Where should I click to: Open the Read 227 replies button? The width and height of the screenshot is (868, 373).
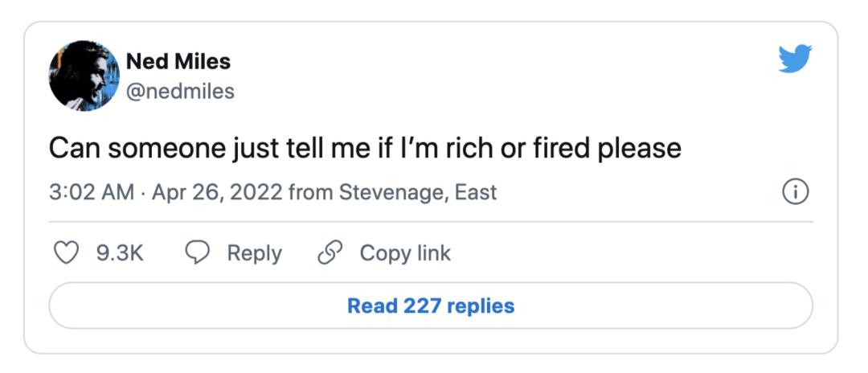431,305
